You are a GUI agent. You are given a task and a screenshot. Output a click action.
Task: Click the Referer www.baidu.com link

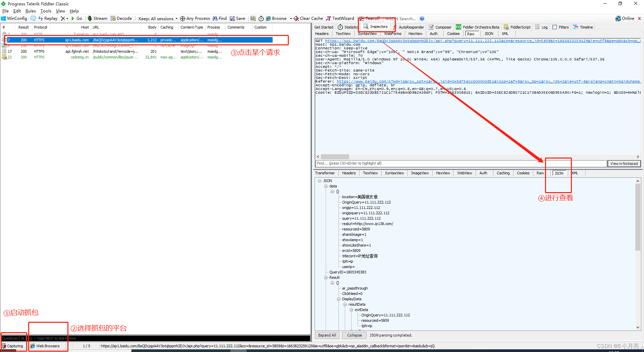488,81
